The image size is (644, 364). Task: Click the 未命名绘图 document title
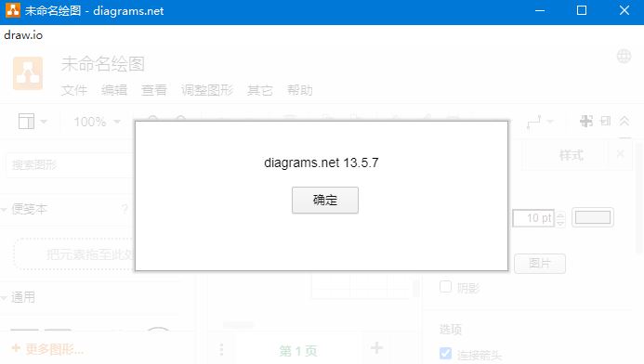(103, 64)
